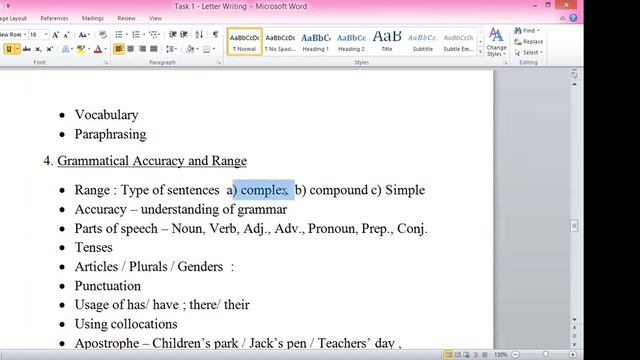Open the Font dialog launcher
Image resolution: width=640 pixels, height=360 pixels.
(x=106, y=62)
